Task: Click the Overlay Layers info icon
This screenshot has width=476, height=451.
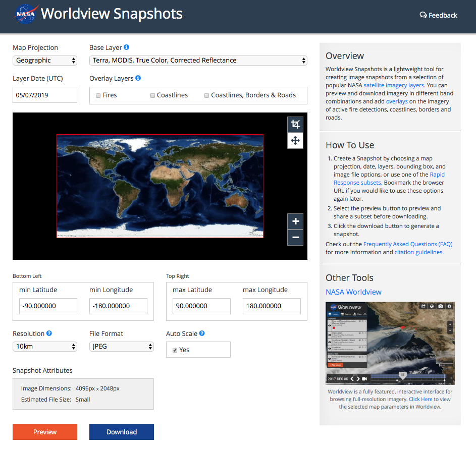Action: [x=138, y=78]
